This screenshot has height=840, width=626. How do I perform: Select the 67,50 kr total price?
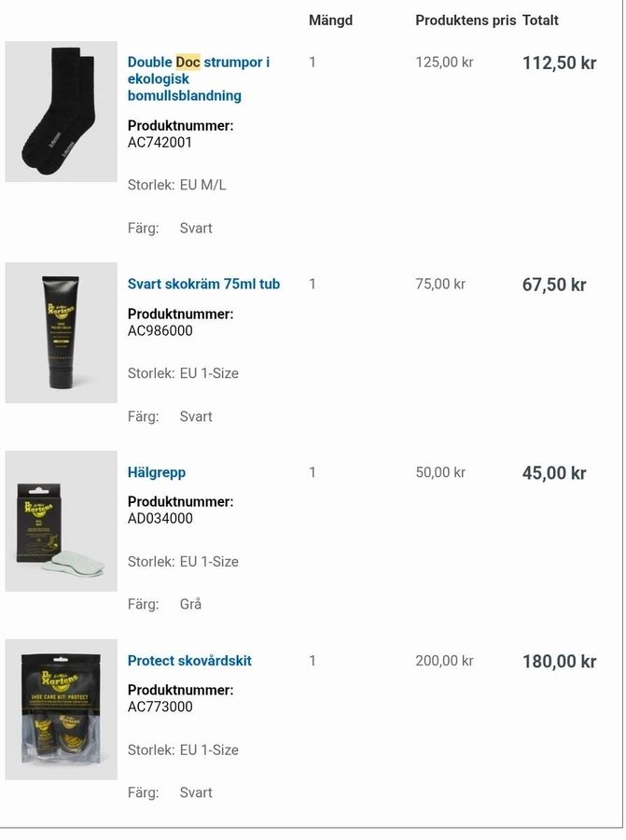[x=554, y=285]
